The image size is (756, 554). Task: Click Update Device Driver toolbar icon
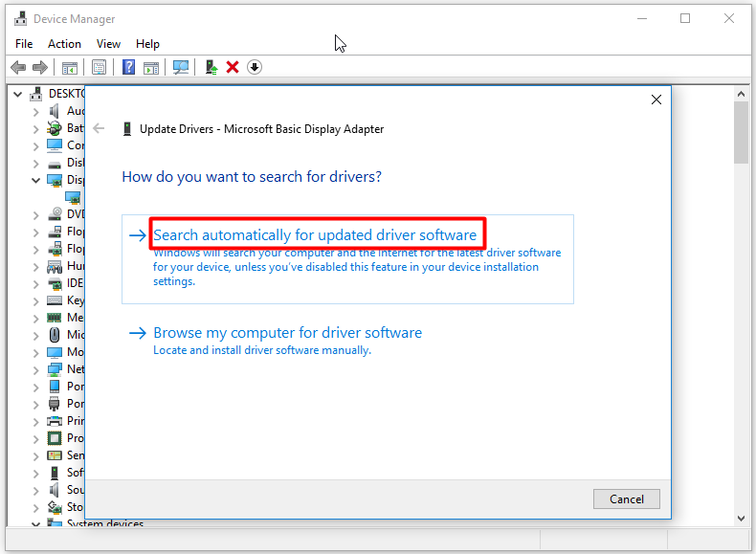[x=211, y=67]
